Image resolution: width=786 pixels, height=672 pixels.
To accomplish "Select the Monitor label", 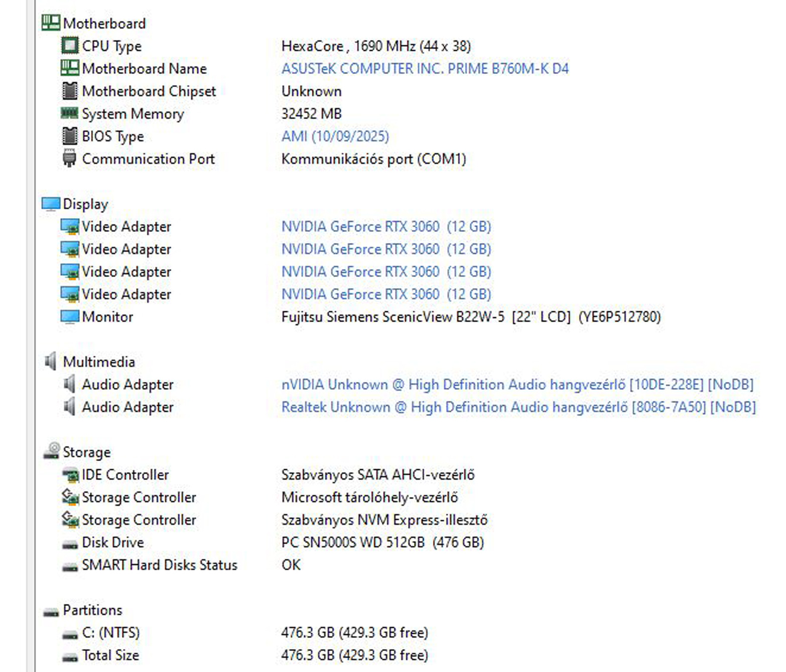I will pos(107,317).
